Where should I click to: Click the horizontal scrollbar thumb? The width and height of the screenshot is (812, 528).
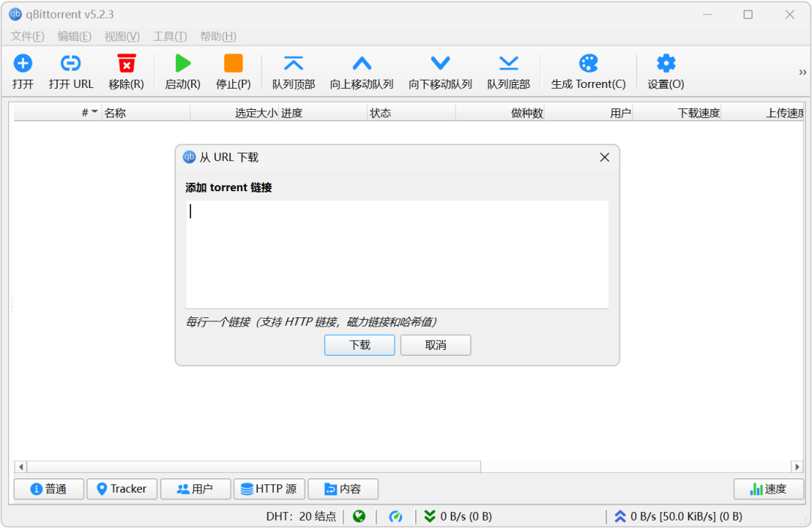[x=254, y=467]
